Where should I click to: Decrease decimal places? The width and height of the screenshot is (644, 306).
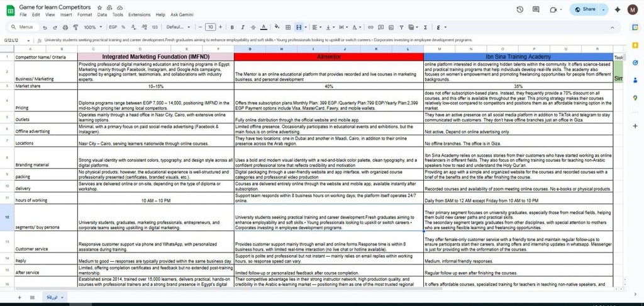(x=133, y=27)
